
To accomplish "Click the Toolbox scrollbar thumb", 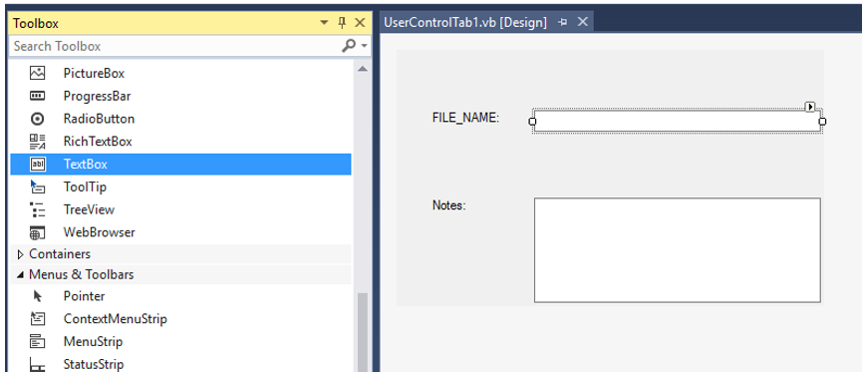I will pos(363,332).
